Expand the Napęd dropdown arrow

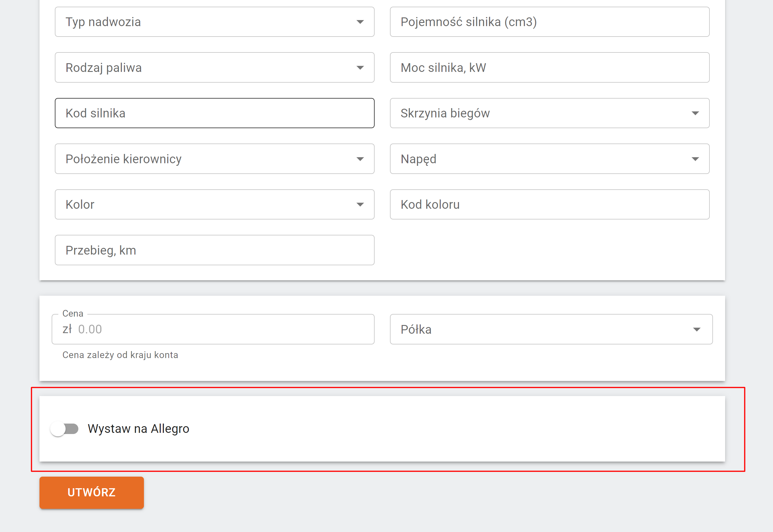(695, 159)
